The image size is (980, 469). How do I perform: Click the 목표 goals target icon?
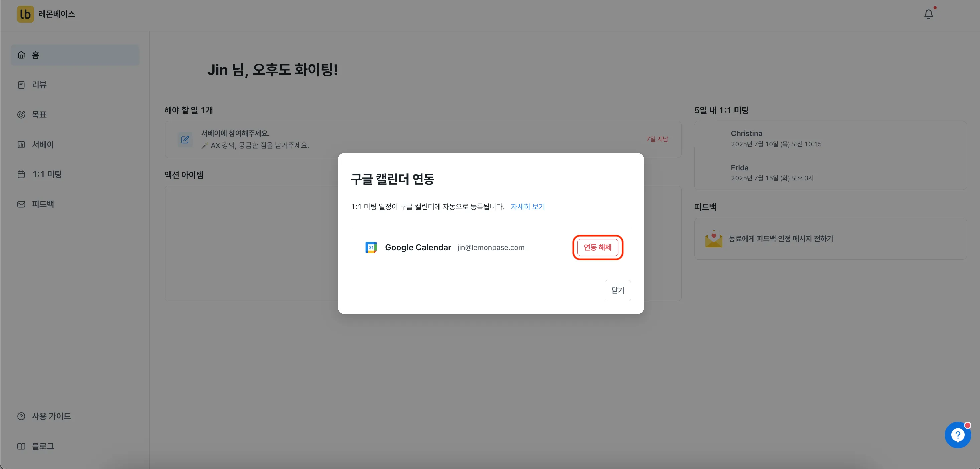click(21, 114)
